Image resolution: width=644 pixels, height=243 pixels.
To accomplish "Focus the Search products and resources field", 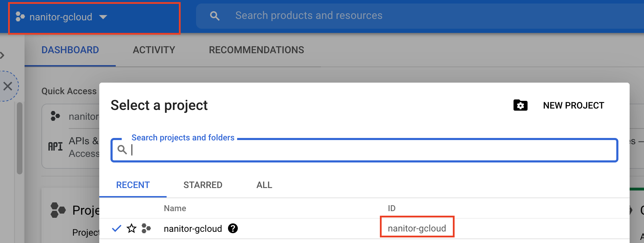I will click(x=386, y=16).
